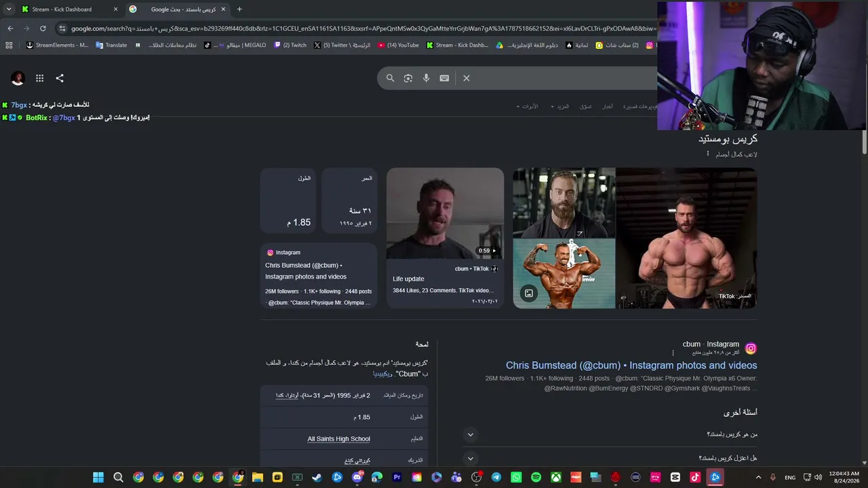868x488 pixels.
Task: Clear the search box with the X
Action: [x=467, y=78]
